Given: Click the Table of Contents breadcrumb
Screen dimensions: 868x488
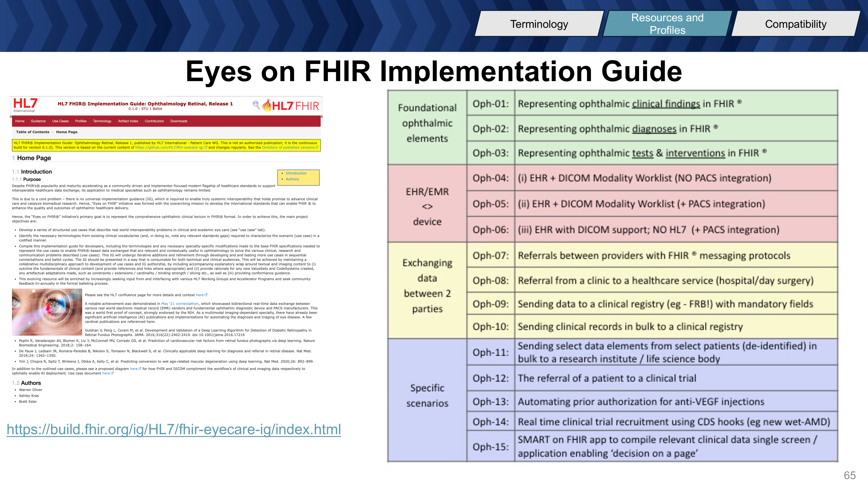Looking at the screenshot, I should (33, 132).
